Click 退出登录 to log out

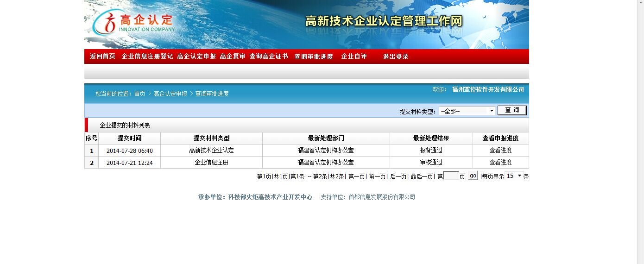396,57
